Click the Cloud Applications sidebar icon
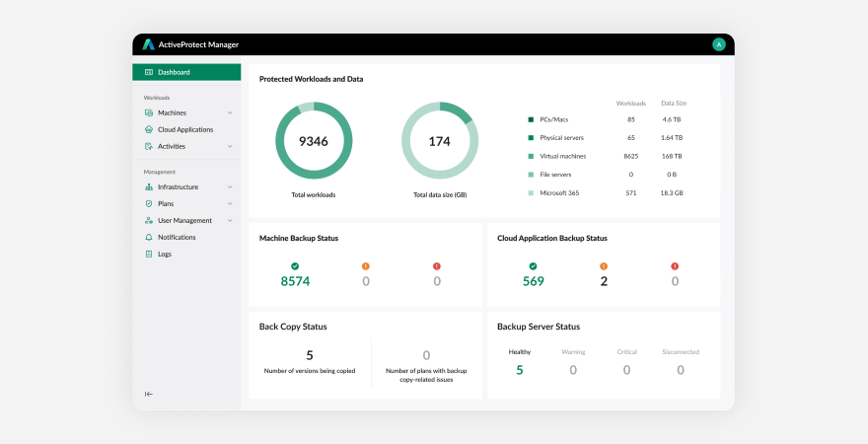868x444 pixels. [148, 129]
